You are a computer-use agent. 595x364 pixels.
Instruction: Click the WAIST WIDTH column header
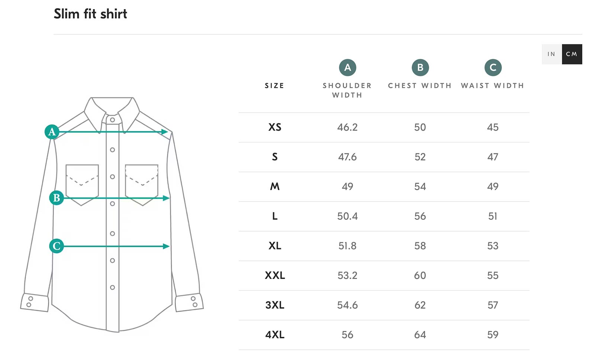492,86
